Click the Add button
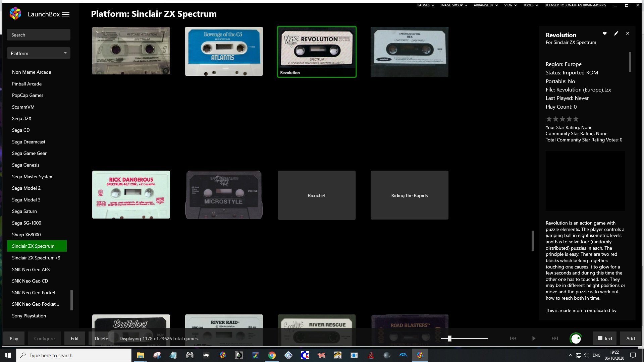644x362 pixels. pyautogui.click(x=630, y=339)
